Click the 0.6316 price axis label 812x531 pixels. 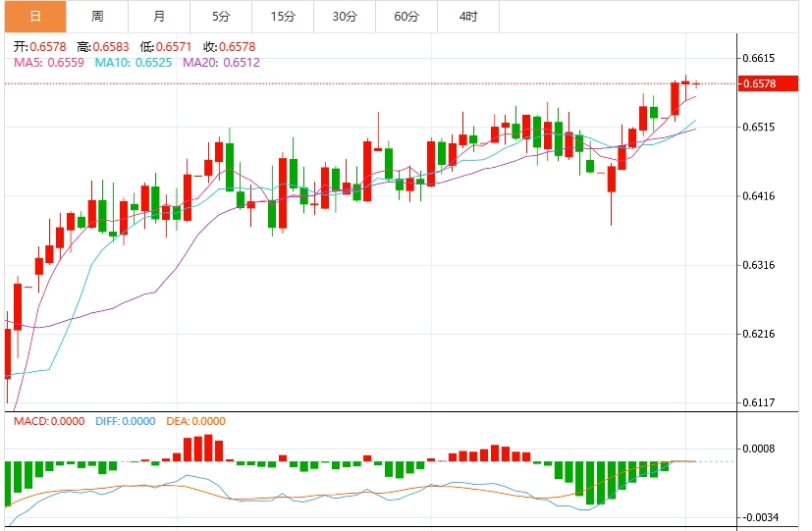(759, 264)
